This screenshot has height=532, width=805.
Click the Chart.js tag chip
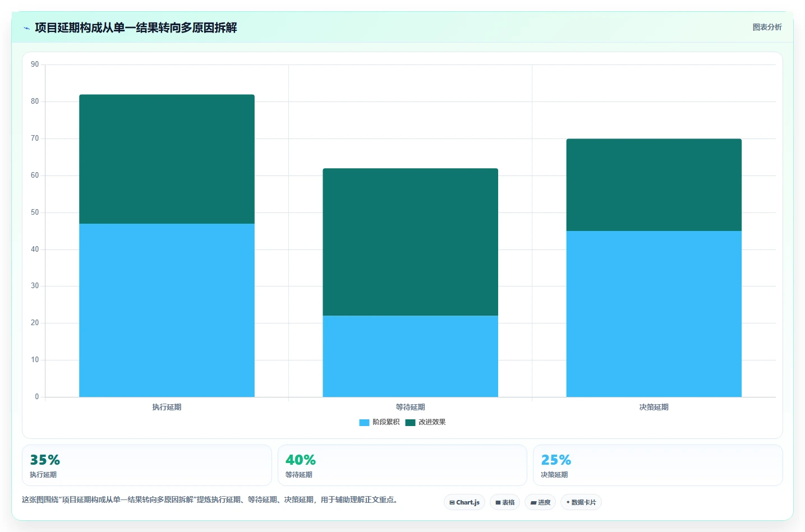(464, 502)
